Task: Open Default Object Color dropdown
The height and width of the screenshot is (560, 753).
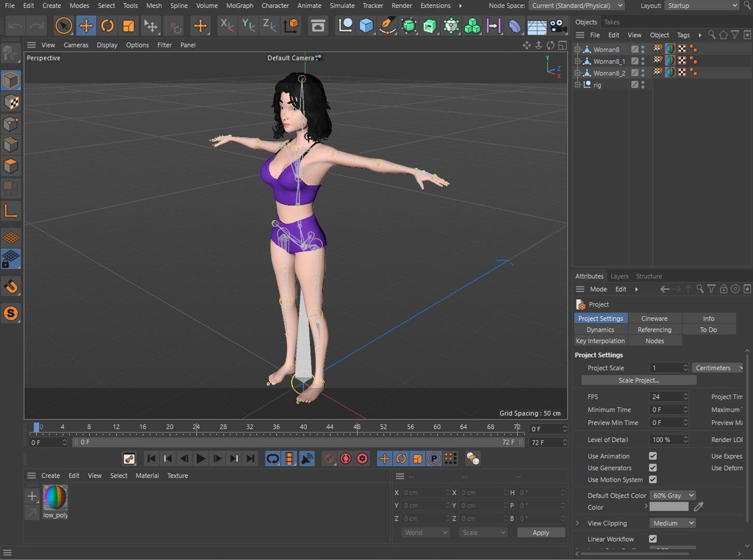Action: coord(672,495)
